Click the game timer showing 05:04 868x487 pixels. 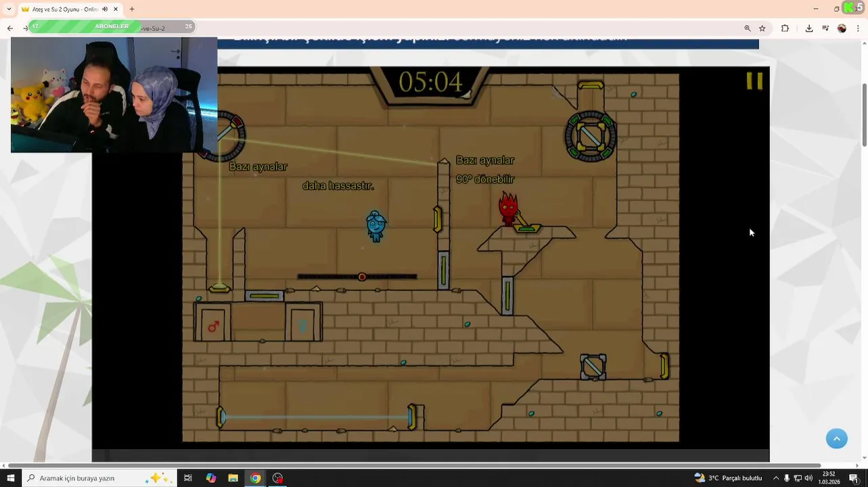pyautogui.click(x=430, y=82)
